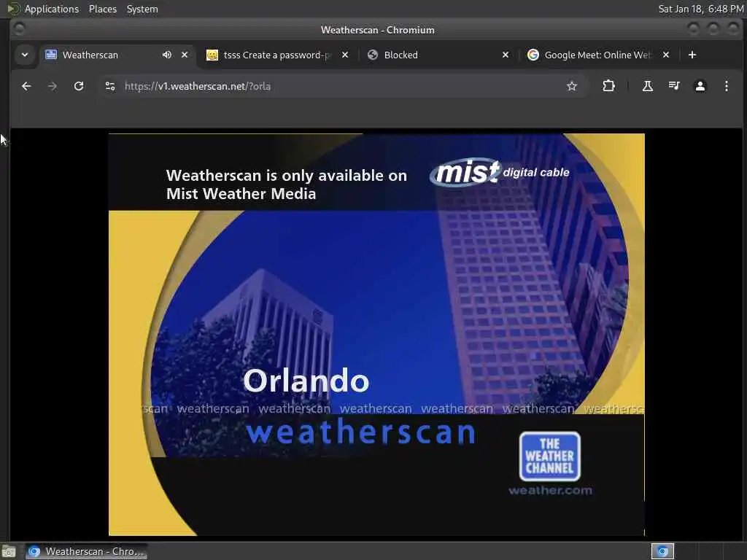Open Chromium three-dot menu
Screen dimensions: 747x560
pyautogui.click(x=726, y=86)
